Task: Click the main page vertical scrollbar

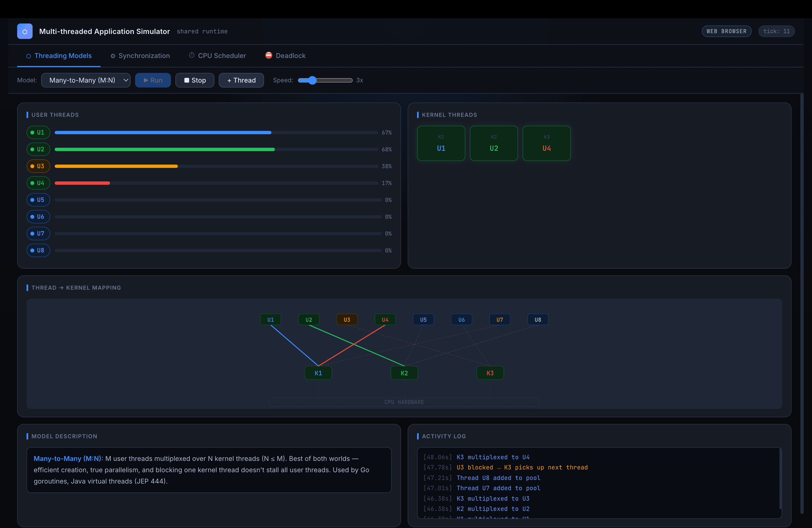Action: (x=802, y=303)
